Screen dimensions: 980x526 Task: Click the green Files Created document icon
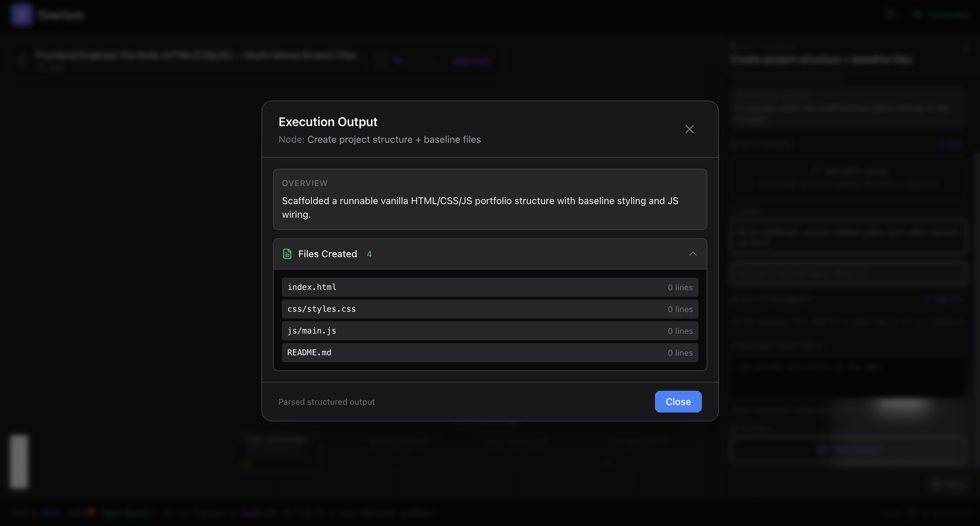pos(287,254)
